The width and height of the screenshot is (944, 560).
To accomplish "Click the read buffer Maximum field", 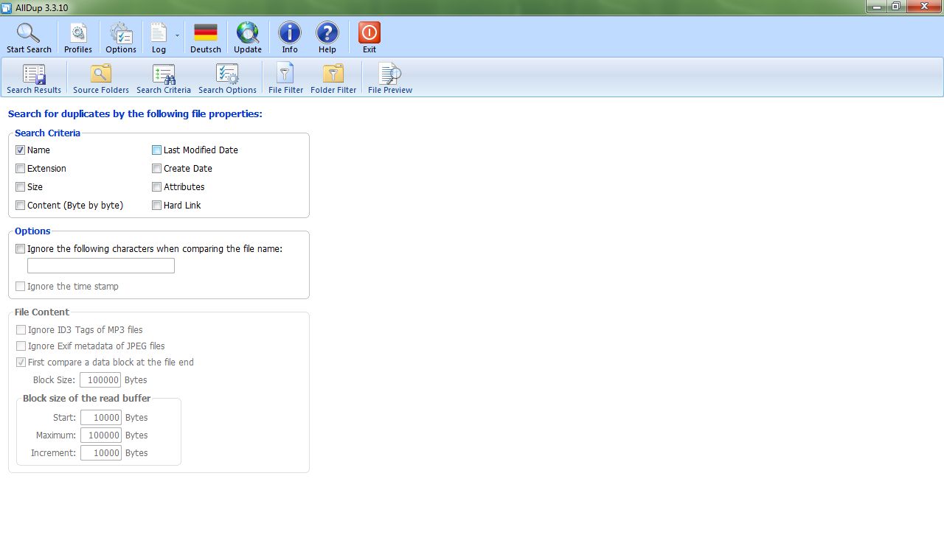I will (x=101, y=435).
